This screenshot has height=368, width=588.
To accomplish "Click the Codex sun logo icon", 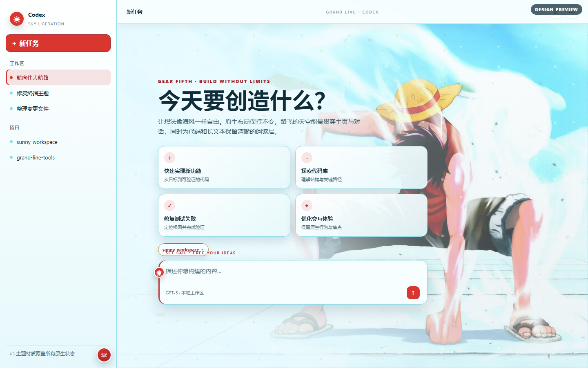I will [17, 19].
